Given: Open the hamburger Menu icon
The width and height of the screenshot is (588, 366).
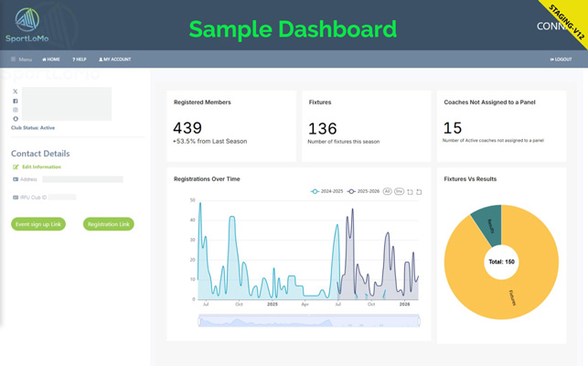Looking at the screenshot, I should click(x=14, y=59).
